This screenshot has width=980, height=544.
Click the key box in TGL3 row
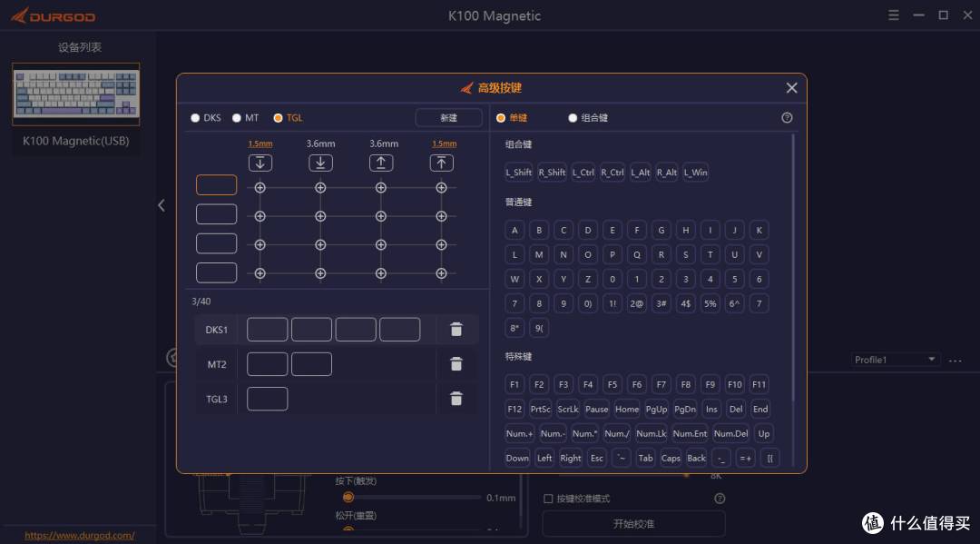pyautogui.click(x=268, y=399)
